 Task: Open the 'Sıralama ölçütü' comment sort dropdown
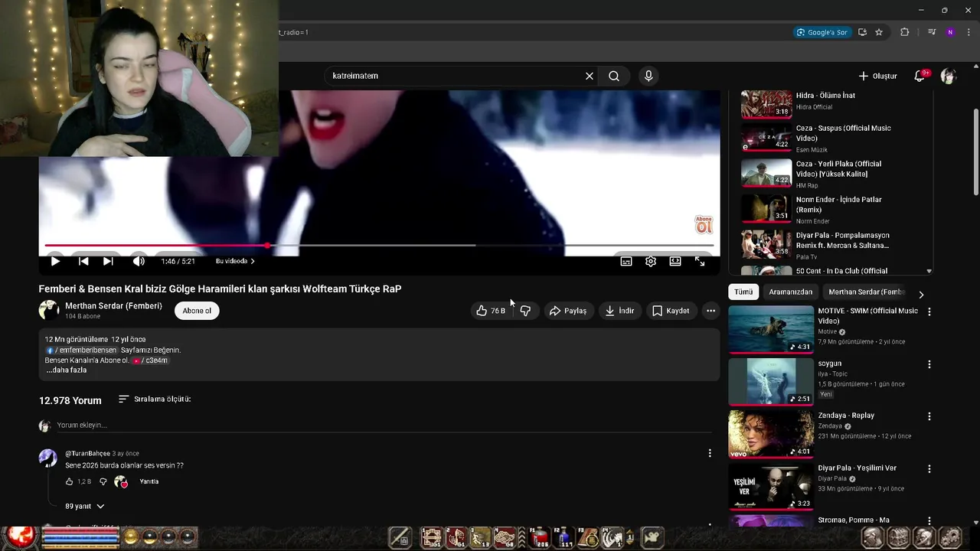tap(155, 399)
